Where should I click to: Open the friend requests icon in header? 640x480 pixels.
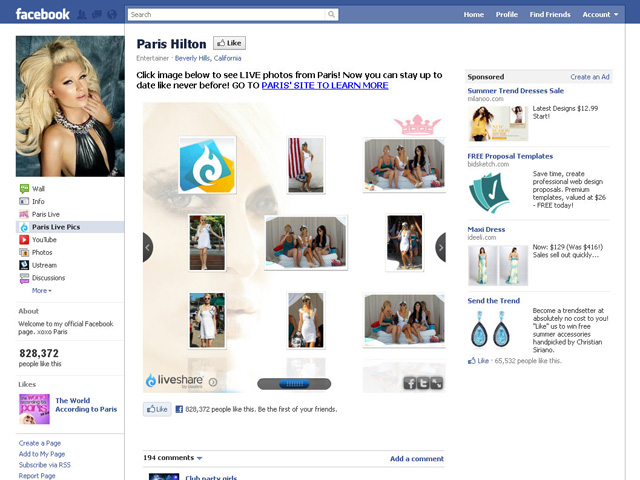tap(82, 15)
